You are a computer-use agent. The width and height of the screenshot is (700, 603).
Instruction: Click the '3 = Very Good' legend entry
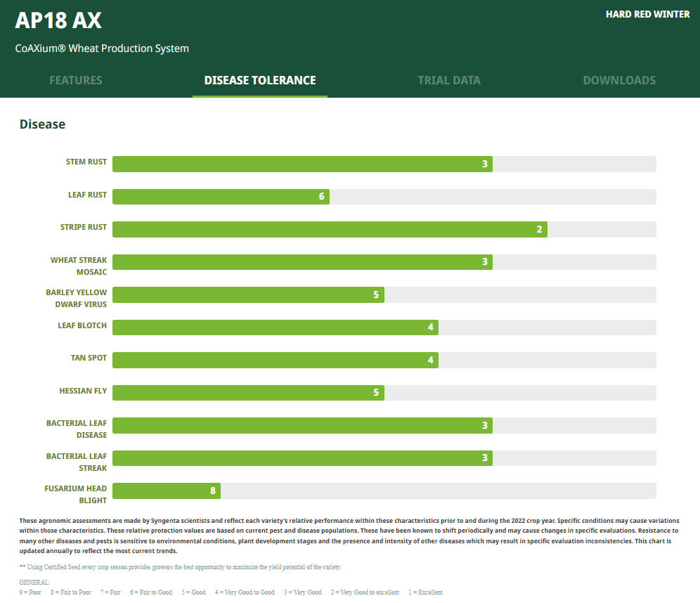[x=303, y=592]
